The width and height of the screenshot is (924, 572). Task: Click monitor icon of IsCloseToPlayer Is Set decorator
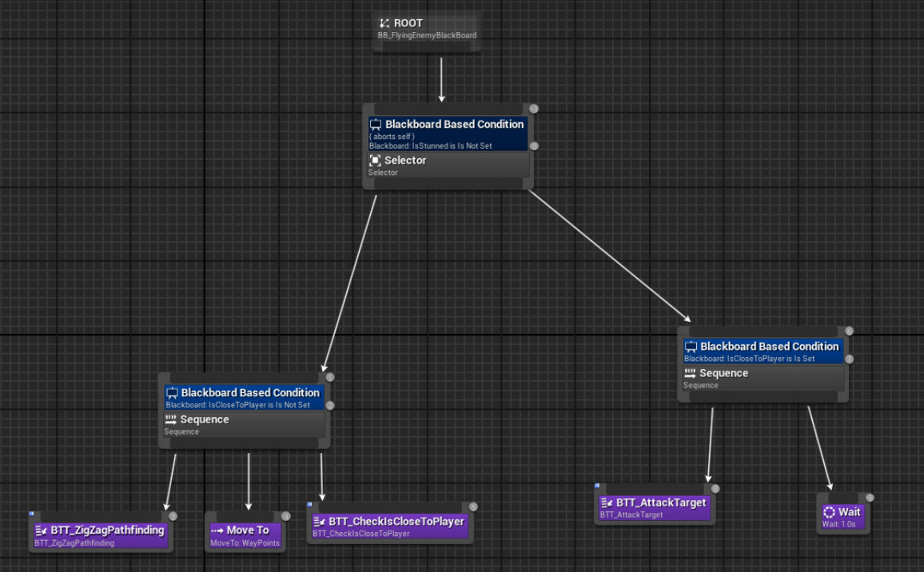click(x=691, y=347)
